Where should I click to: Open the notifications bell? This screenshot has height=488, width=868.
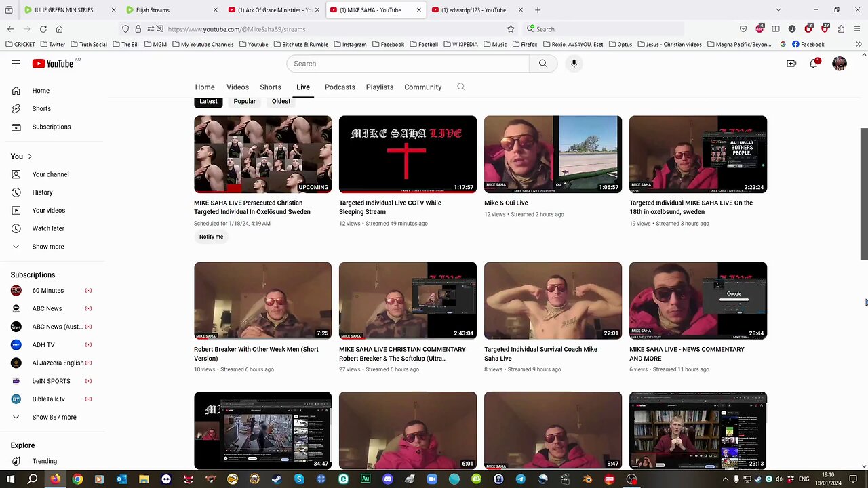click(x=814, y=64)
